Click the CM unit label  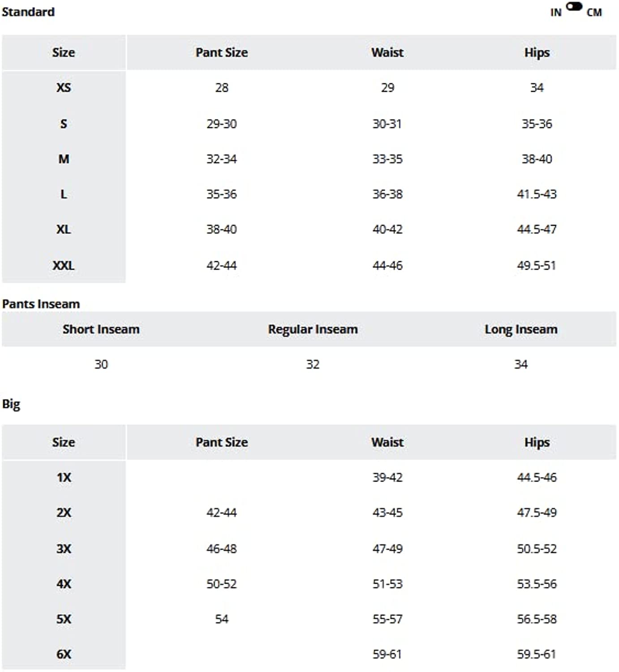pyautogui.click(x=594, y=13)
